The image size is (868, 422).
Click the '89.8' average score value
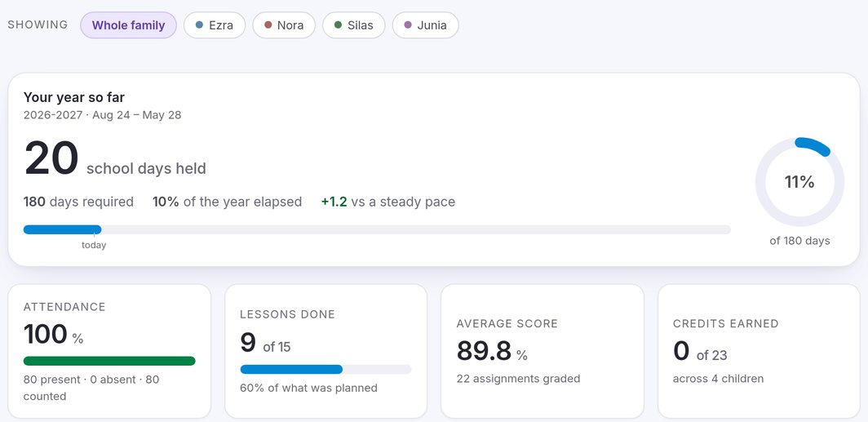coord(484,350)
